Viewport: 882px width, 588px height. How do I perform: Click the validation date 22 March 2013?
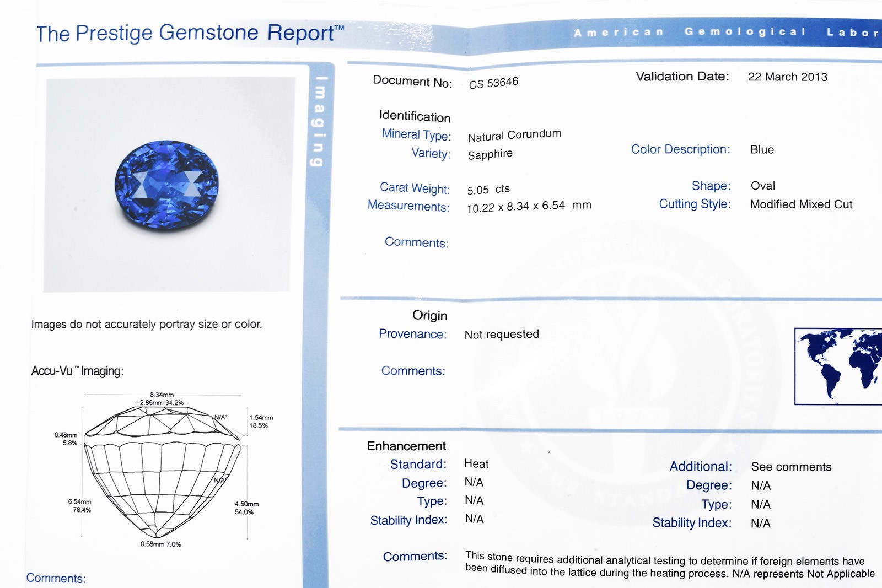(787, 77)
